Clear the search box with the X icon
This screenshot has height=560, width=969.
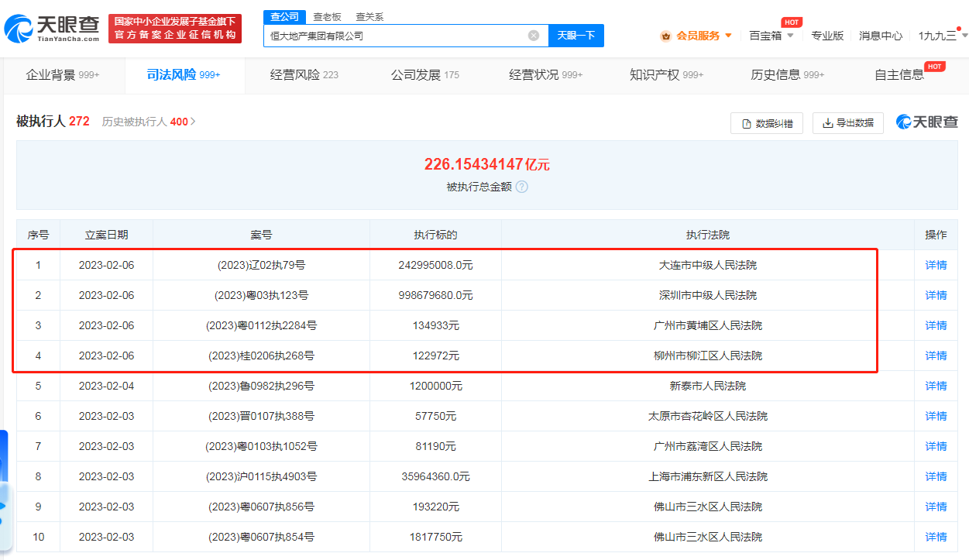point(534,36)
